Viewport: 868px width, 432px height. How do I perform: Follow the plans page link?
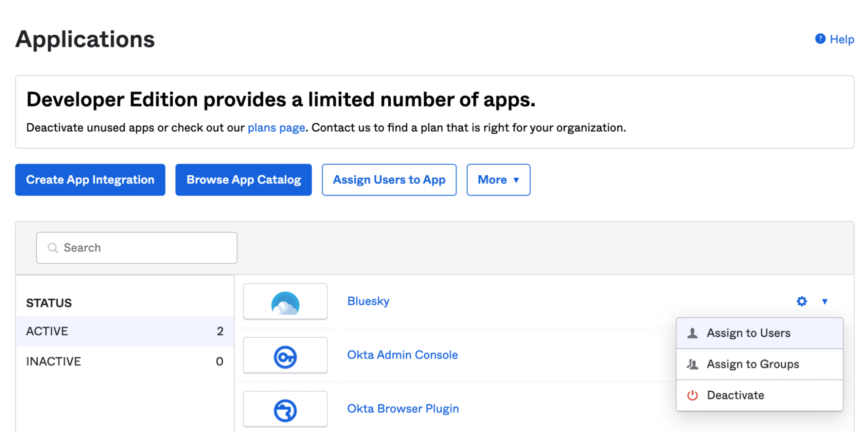point(276,128)
